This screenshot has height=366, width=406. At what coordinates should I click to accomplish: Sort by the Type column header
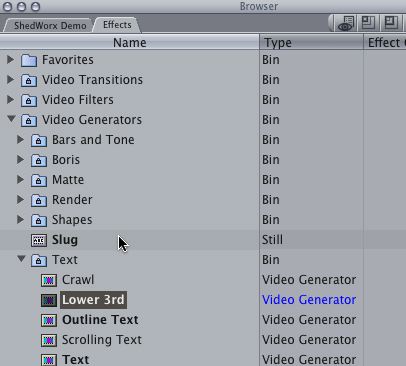(x=311, y=42)
